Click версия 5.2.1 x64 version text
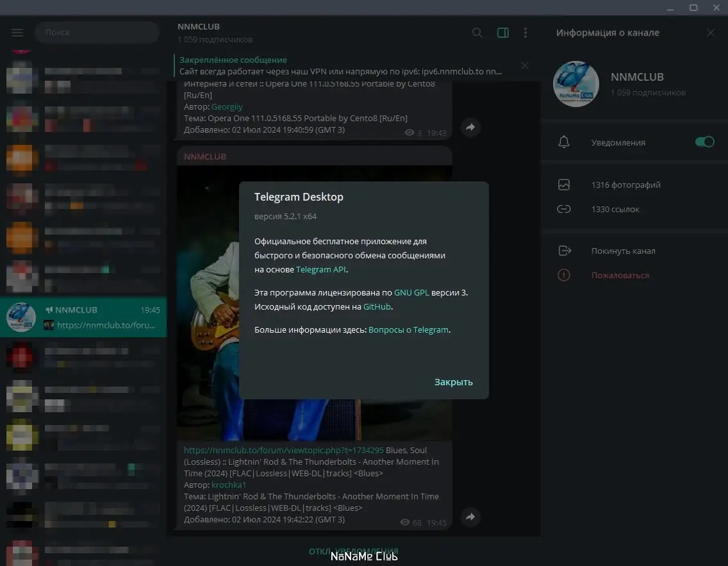The height and width of the screenshot is (566, 728). (x=285, y=217)
